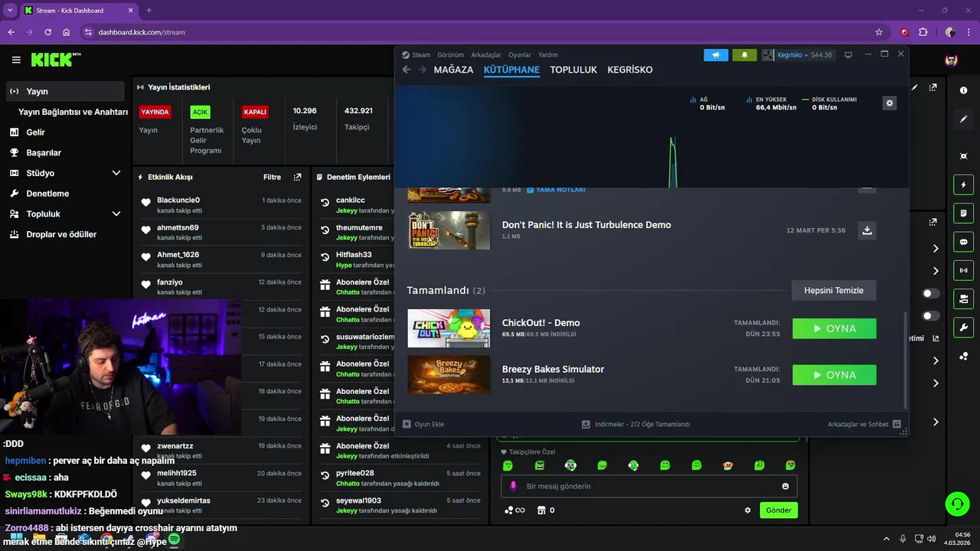The image size is (980, 551).
Task: Open the chat bubble icon in right sidebar
Action: click(963, 242)
